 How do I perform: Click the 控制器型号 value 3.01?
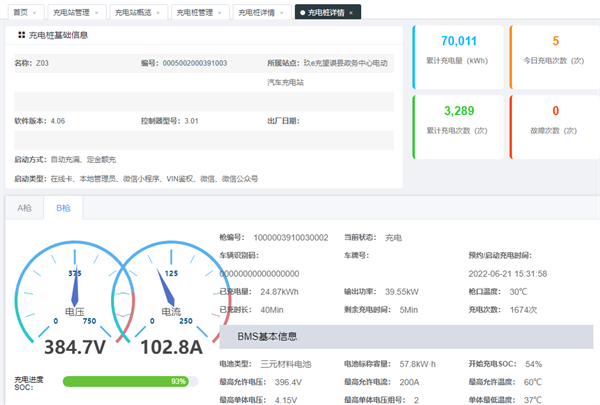(191, 121)
